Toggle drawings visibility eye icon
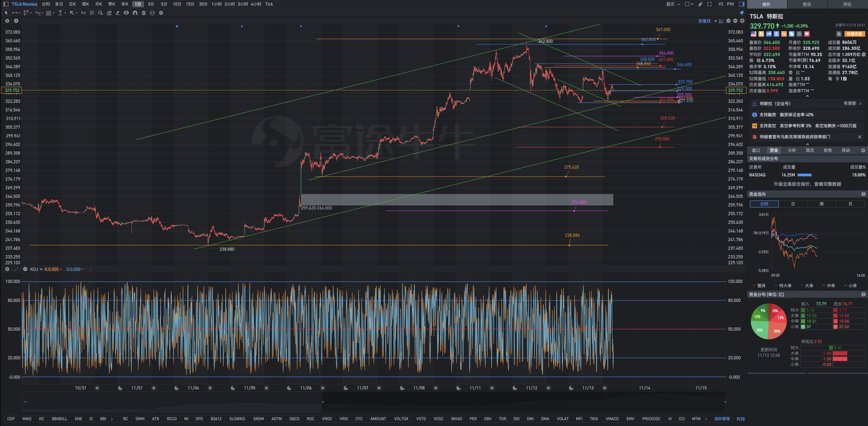 coord(126,13)
